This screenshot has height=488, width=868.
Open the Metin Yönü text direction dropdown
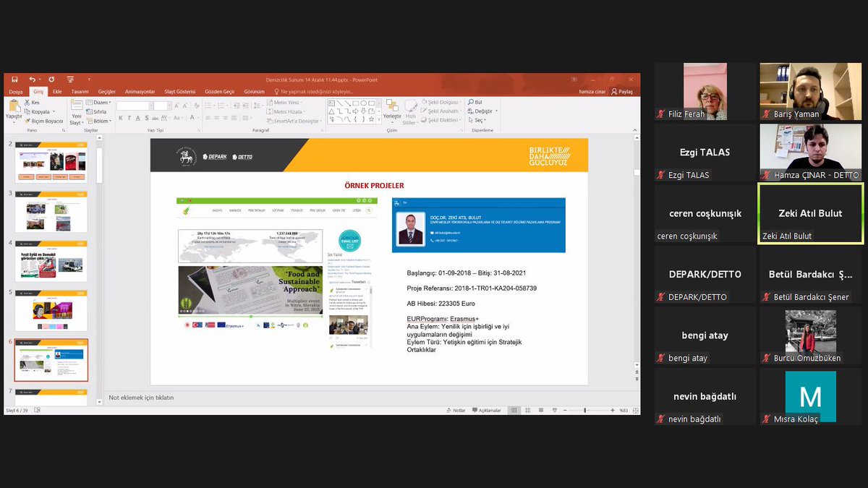(284, 102)
